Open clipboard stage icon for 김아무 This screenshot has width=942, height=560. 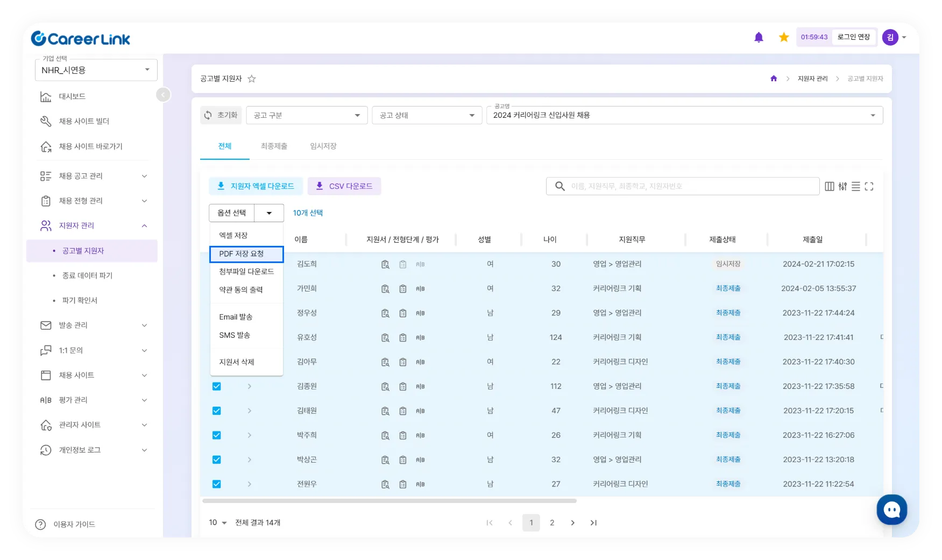coord(403,362)
